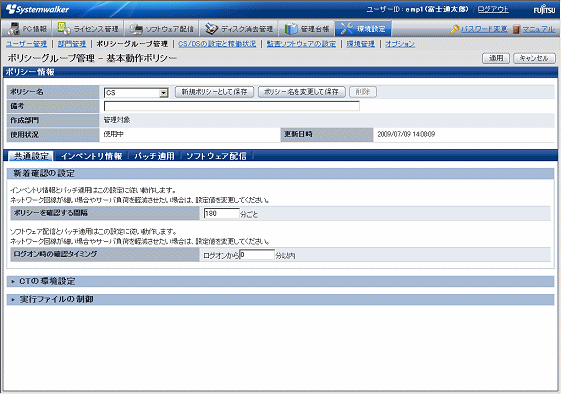Screen dimensions: 561x394
Task: Go to 部門管理 page
Action: point(72,44)
